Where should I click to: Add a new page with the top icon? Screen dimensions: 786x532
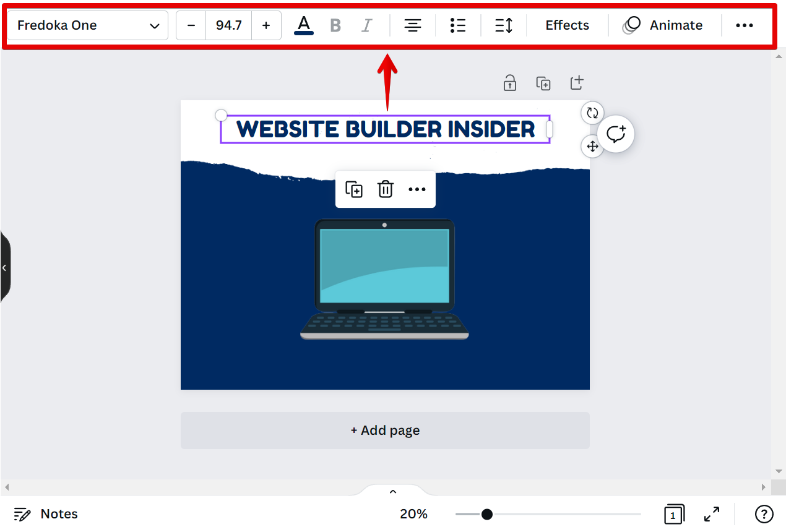577,83
